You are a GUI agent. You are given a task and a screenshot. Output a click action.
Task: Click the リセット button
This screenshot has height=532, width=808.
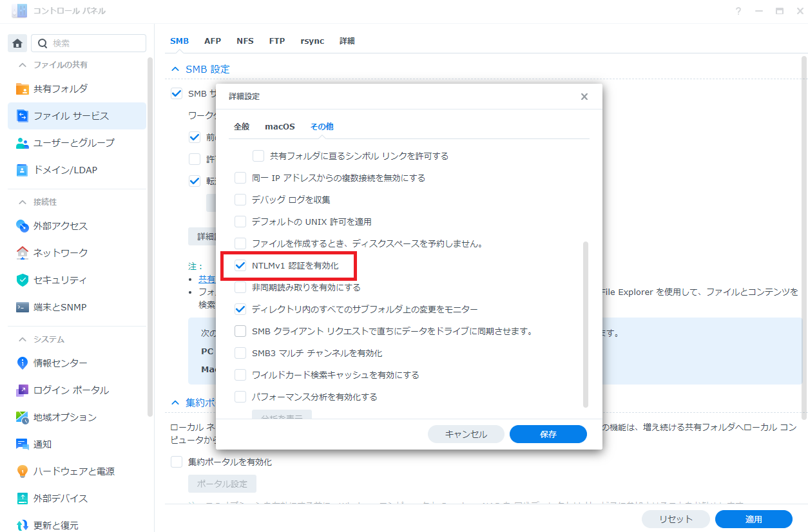[x=676, y=519]
